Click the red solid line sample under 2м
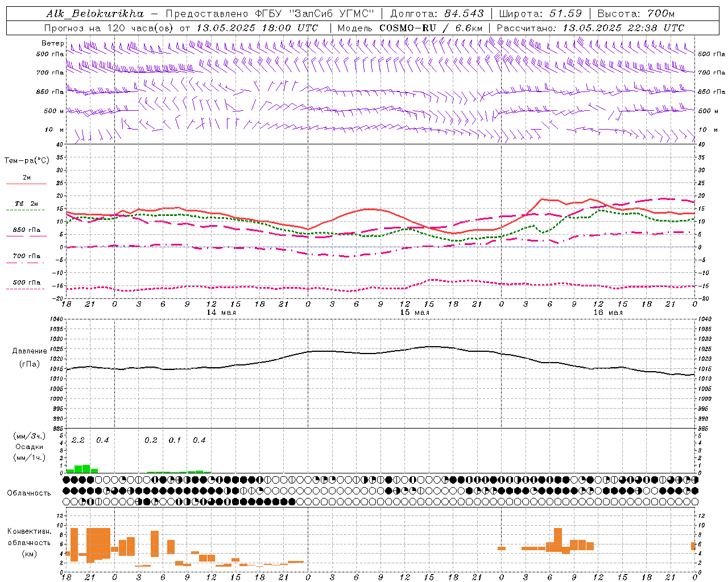The height and width of the screenshot is (582, 728). pyautogui.click(x=26, y=184)
